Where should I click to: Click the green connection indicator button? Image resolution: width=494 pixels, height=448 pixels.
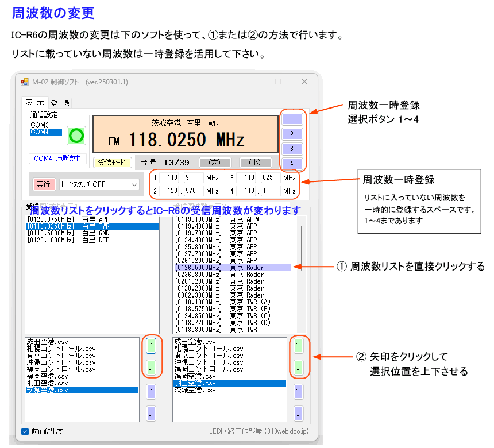coord(76,136)
